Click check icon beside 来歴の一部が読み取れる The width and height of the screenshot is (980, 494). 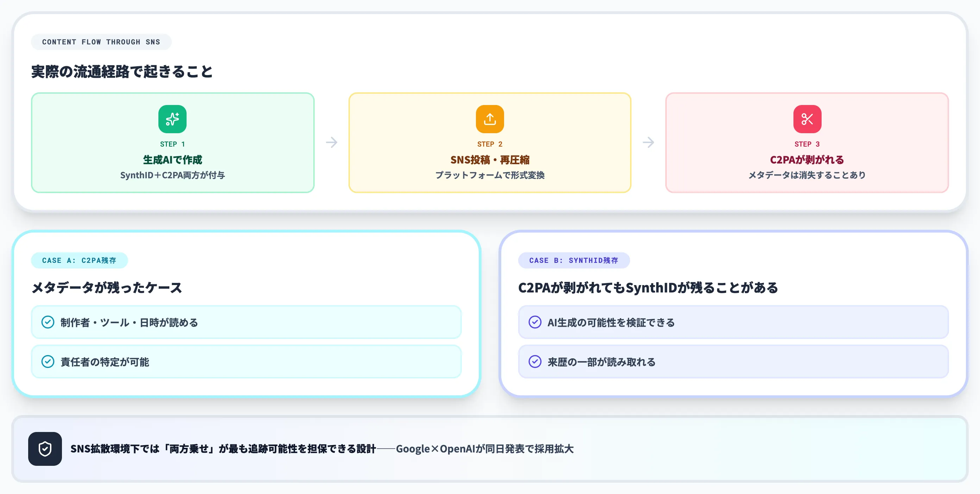pyautogui.click(x=534, y=362)
